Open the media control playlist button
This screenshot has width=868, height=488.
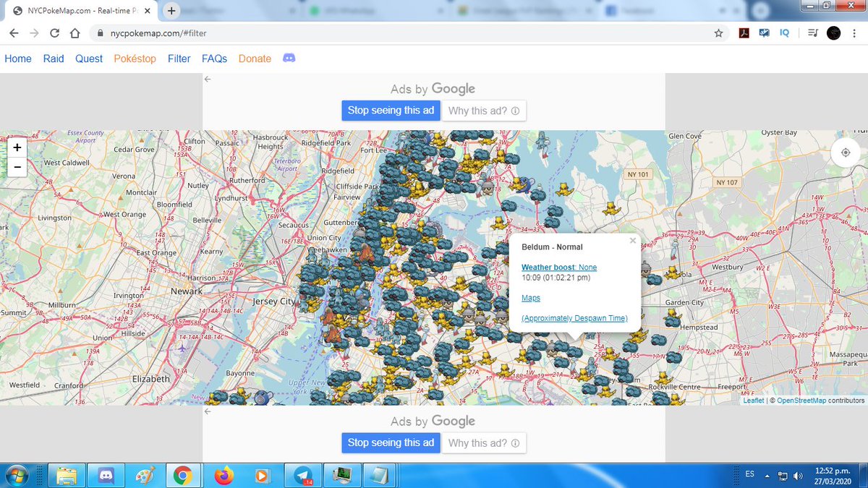pos(812,33)
